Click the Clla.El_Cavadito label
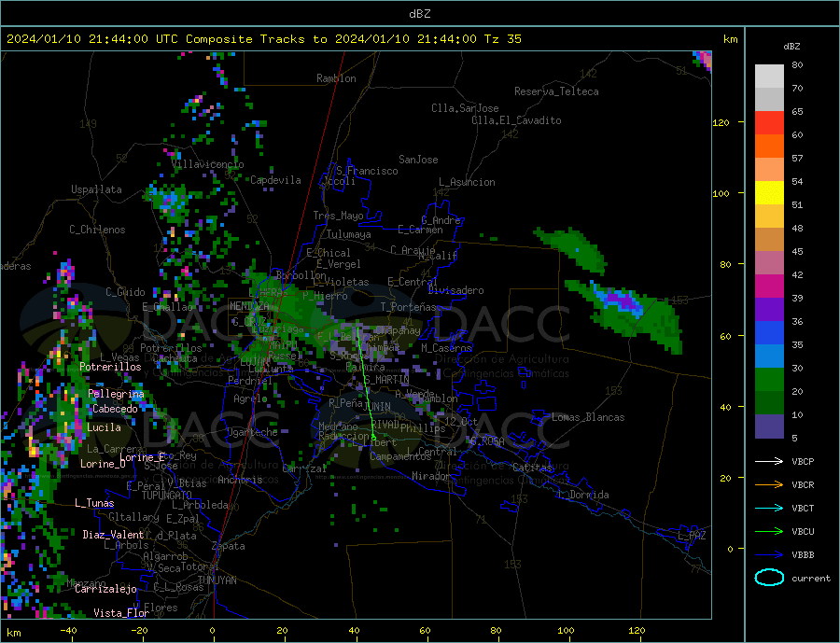The height and width of the screenshot is (643, 840). pyautogui.click(x=516, y=120)
